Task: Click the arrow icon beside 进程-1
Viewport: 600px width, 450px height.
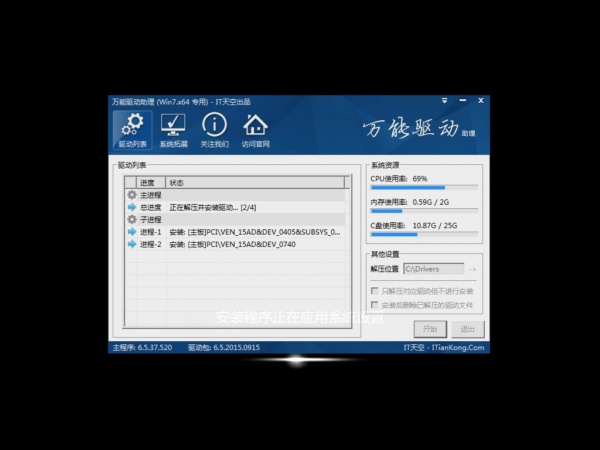Action: click(x=131, y=231)
